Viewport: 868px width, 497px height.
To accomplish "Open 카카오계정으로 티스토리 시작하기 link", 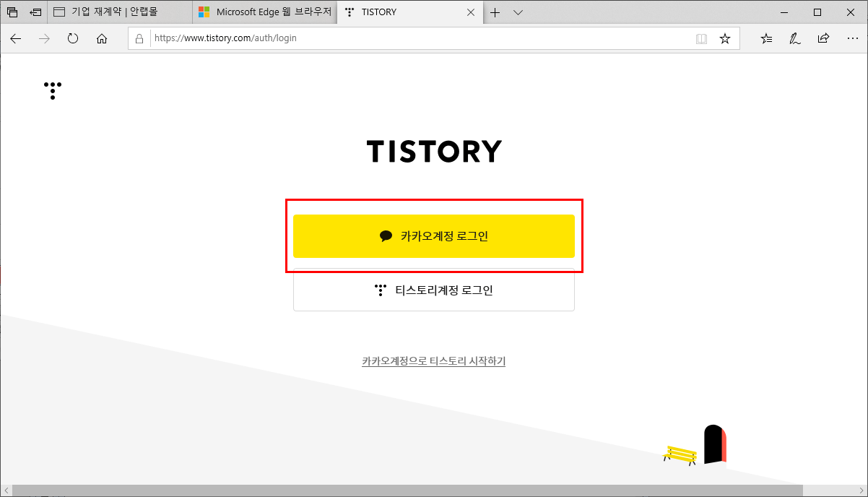I will pos(434,361).
